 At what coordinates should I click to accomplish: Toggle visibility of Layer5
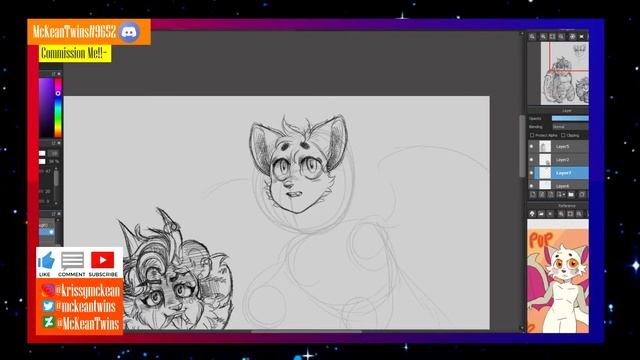pos(531,146)
